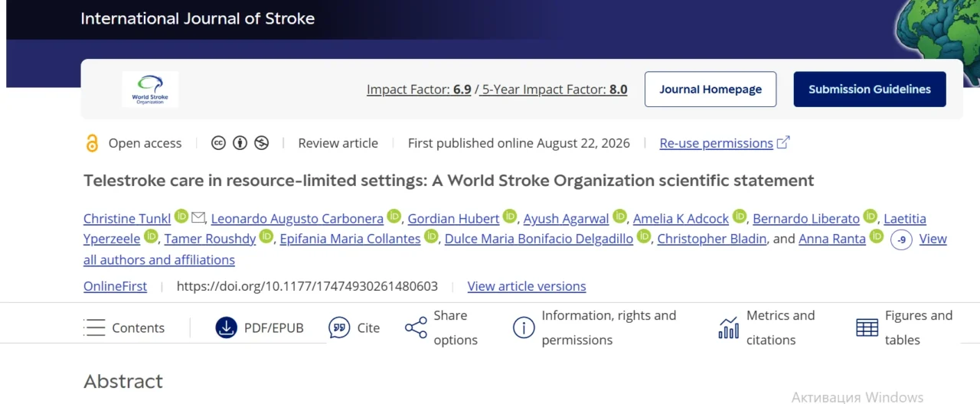Click the World Stroke Organization logo
The height and width of the screenshot is (404, 980).
(x=150, y=89)
